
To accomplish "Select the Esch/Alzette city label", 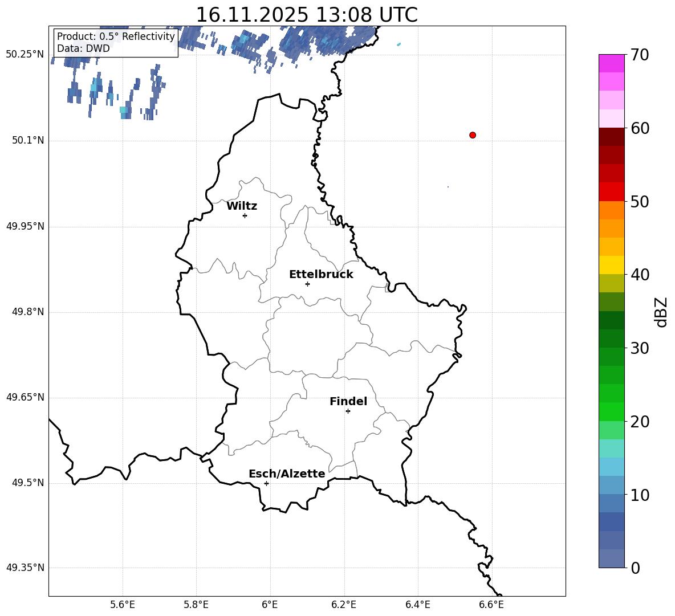I will 287,474.
